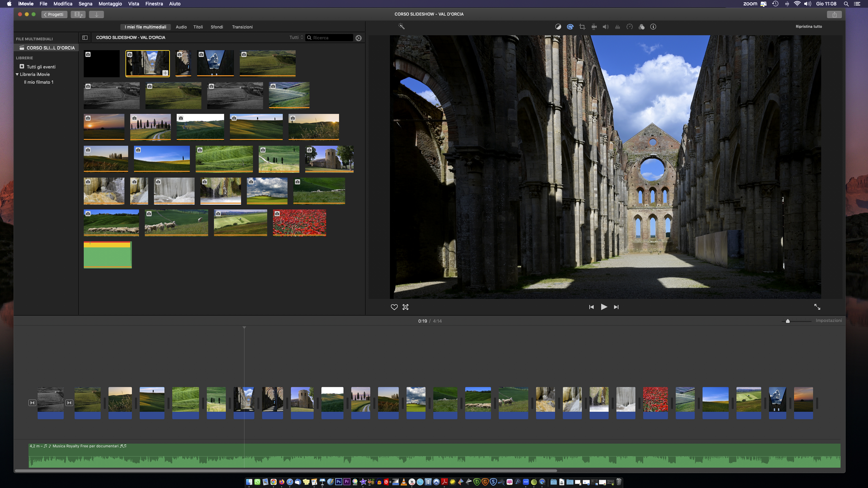The image size is (868, 488).
Task: Reject the clip with X icon
Action: coord(406,307)
